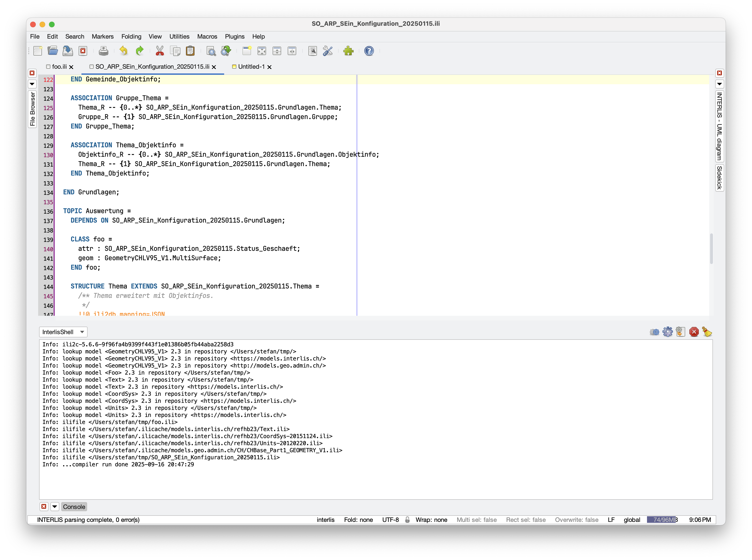
Task: Split the view vertically icon
Action: click(292, 51)
